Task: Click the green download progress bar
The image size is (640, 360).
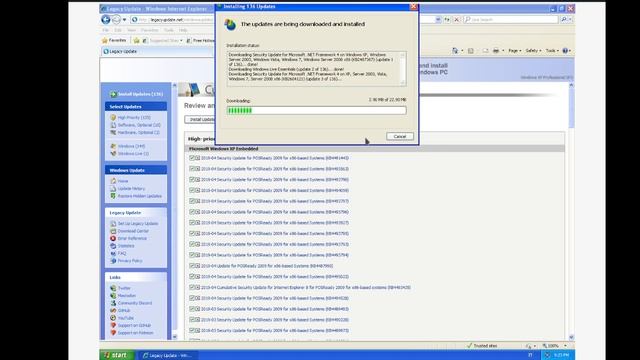Action: (x=316, y=110)
